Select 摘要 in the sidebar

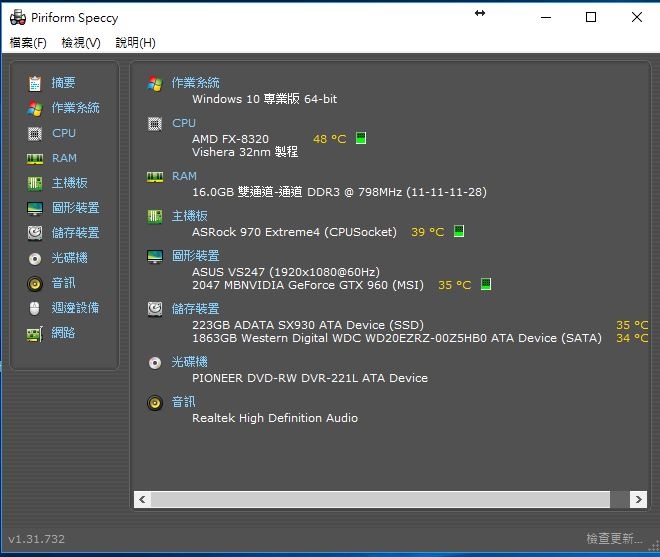coord(63,83)
